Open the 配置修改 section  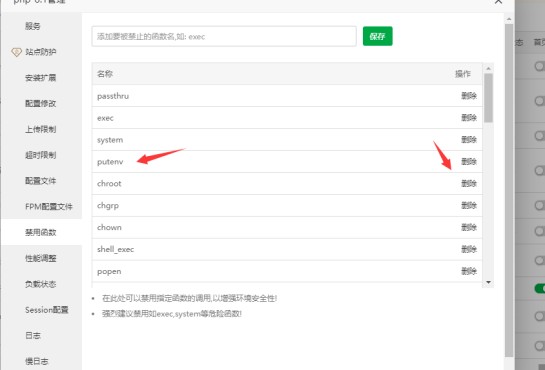pos(40,104)
